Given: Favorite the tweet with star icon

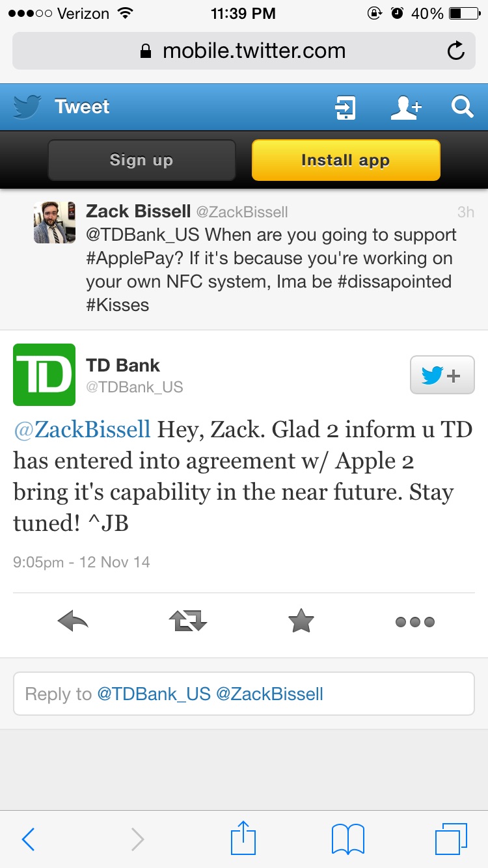Looking at the screenshot, I should point(301,621).
